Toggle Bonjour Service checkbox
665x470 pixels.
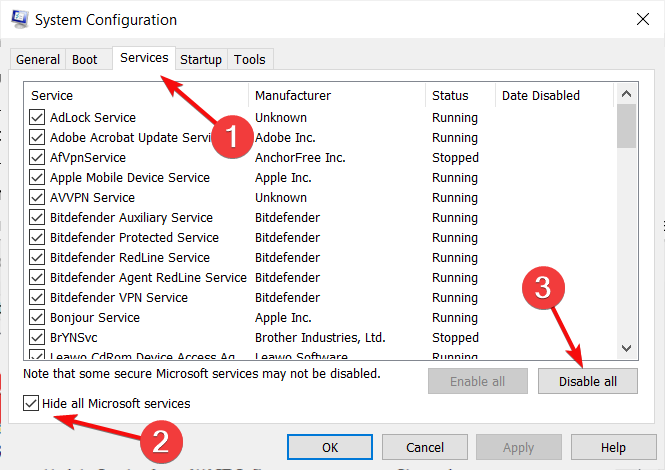click(38, 318)
